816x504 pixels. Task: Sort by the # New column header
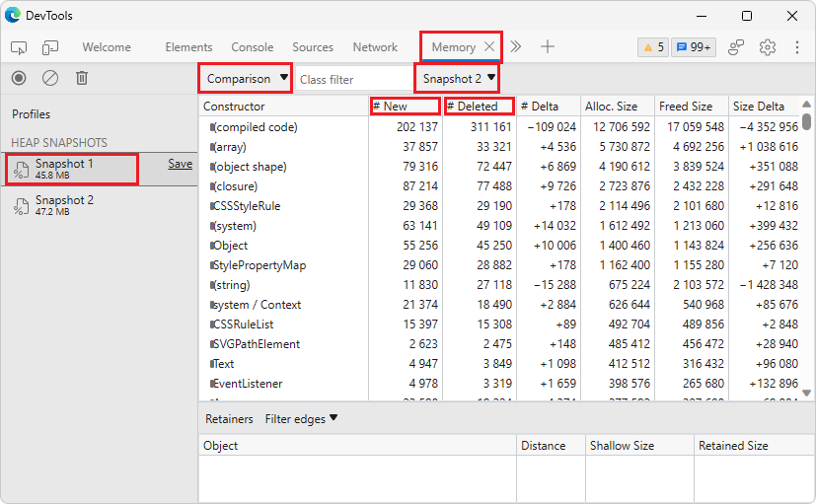(x=406, y=107)
